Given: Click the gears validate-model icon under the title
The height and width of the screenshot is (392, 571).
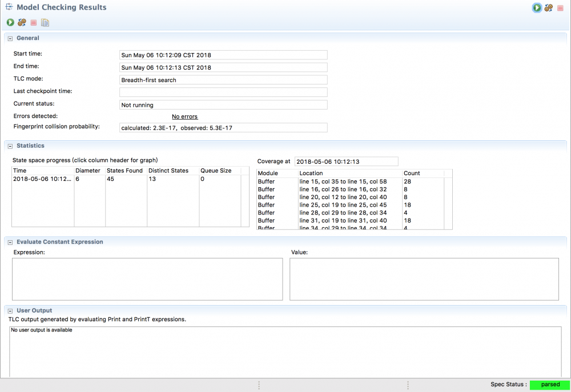Looking at the screenshot, I should (x=22, y=23).
